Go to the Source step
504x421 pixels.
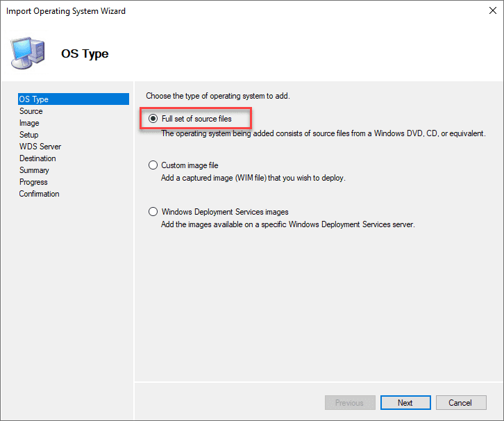(31, 111)
